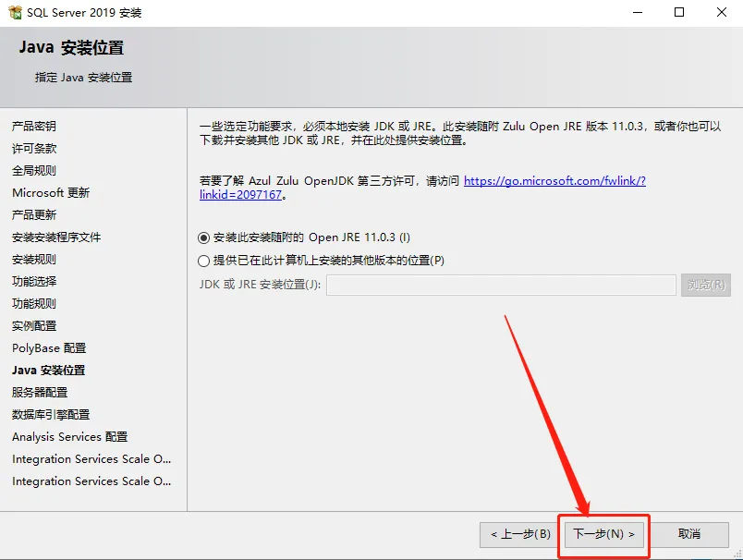Select 安装规则 step in sidebar
Image resolution: width=743 pixels, height=560 pixels.
pos(34,259)
